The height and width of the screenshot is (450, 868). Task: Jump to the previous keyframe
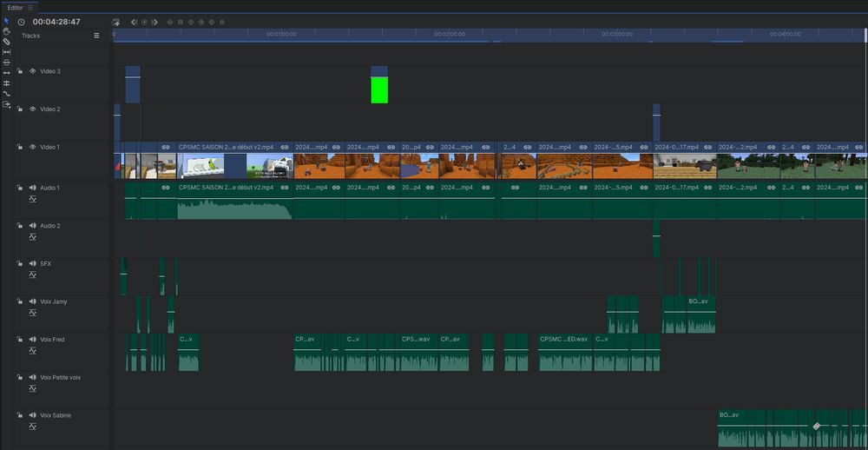coord(134,23)
